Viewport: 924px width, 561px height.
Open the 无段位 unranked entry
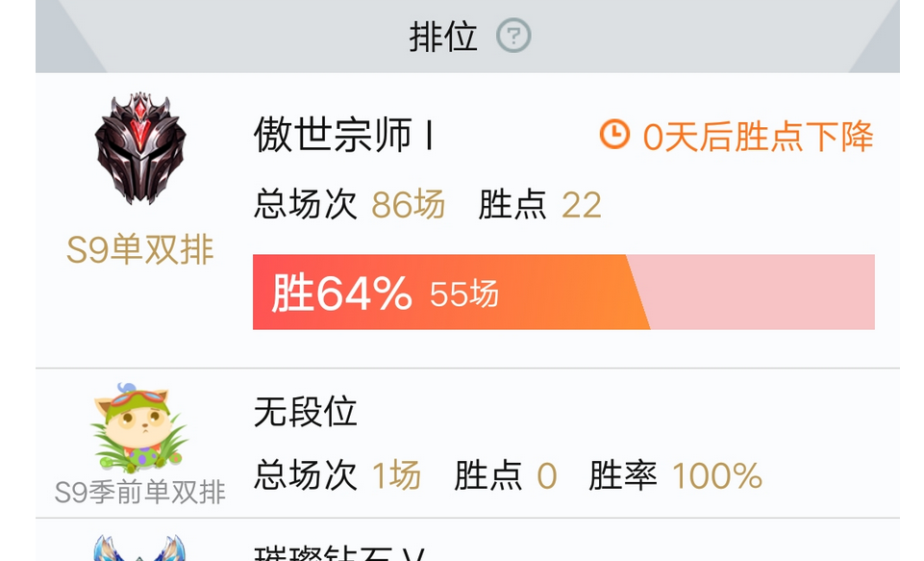coord(305,411)
